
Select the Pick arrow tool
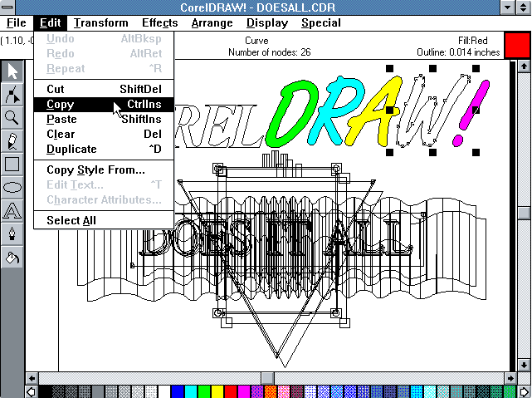(12, 72)
